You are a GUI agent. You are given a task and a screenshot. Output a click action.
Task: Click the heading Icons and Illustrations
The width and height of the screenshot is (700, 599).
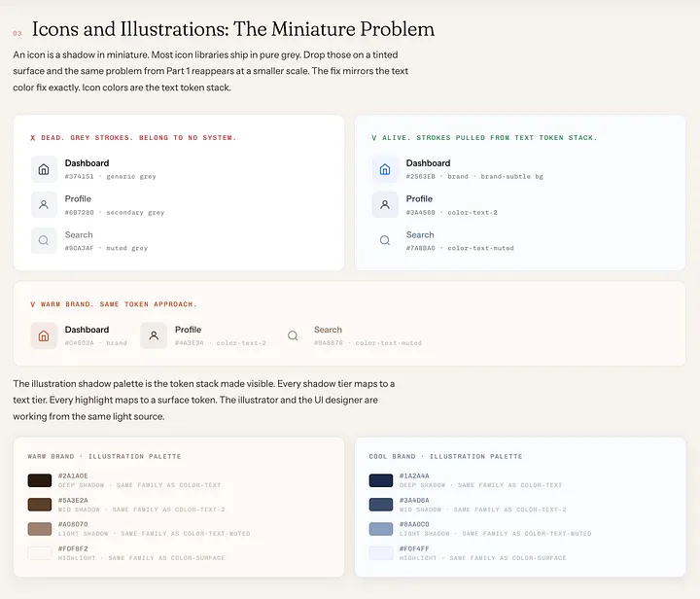pyautogui.click(x=233, y=29)
